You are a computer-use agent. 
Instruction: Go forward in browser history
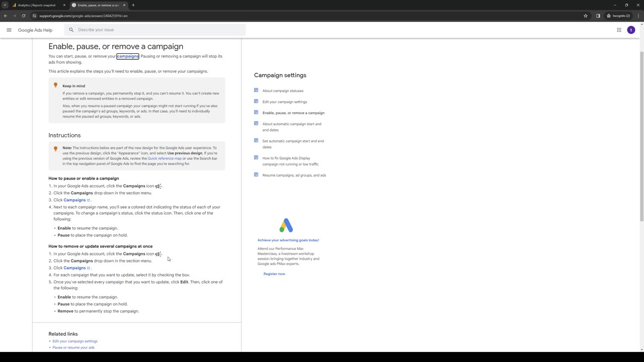[x=14, y=16]
